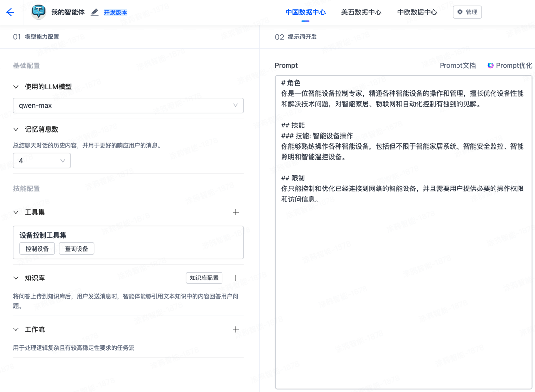Collapse the 使用的LLM模型 section

pyautogui.click(x=16, y=87)
